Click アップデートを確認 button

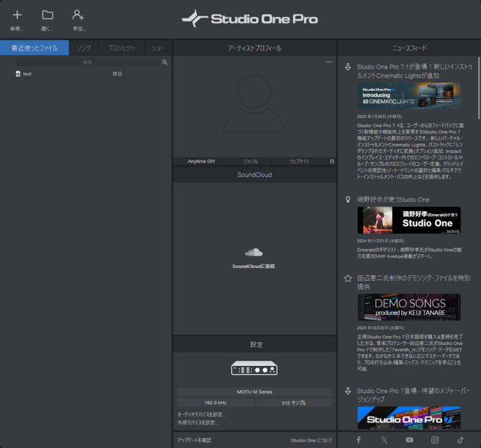pyautogui.click(x=194, y=440)
